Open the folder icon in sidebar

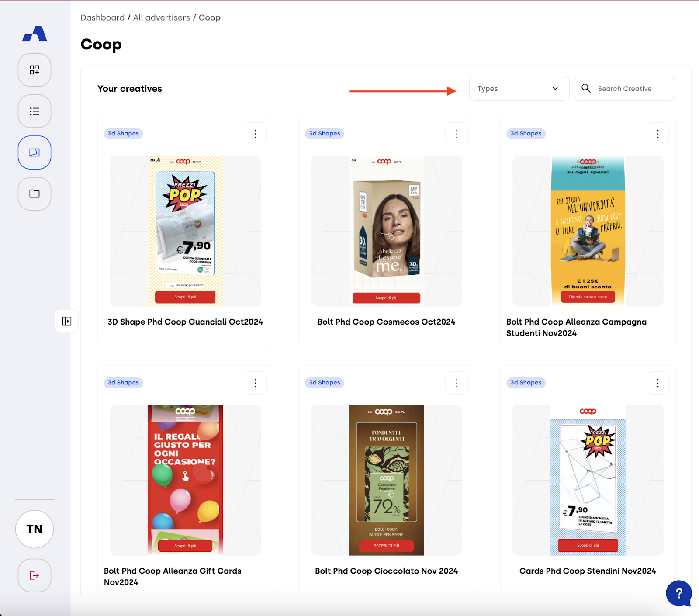35,194
